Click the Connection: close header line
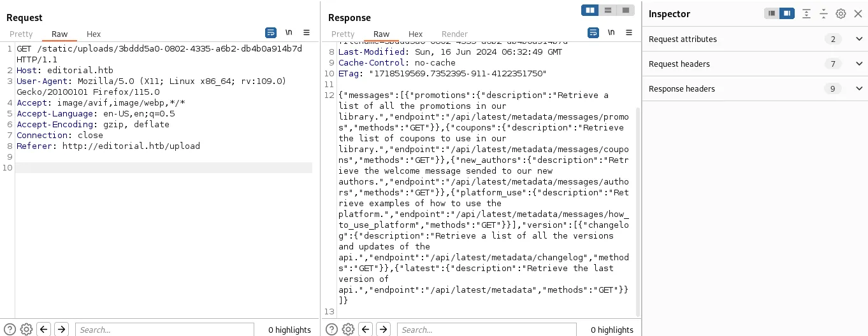This screenshot has height=336, width=868. [60, 135]
